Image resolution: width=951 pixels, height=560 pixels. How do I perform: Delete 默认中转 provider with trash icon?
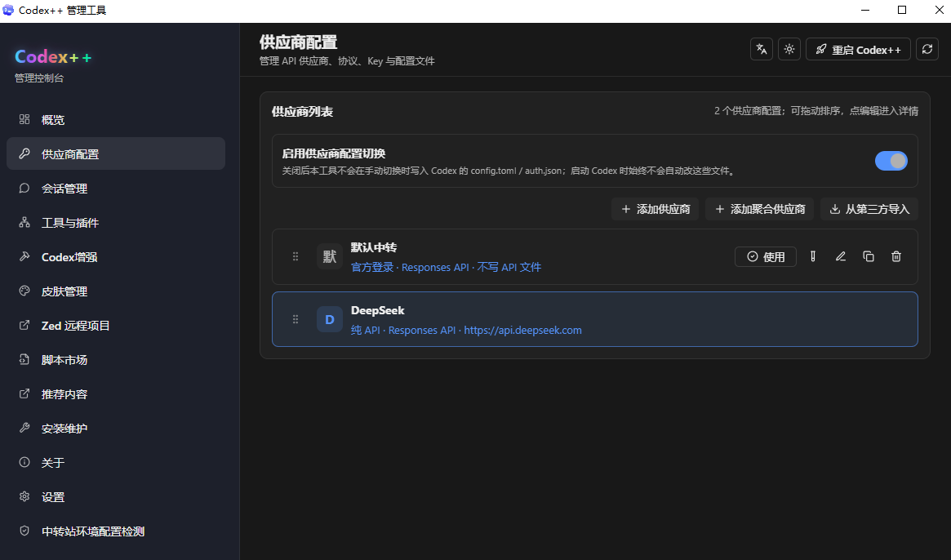(896, 256)
